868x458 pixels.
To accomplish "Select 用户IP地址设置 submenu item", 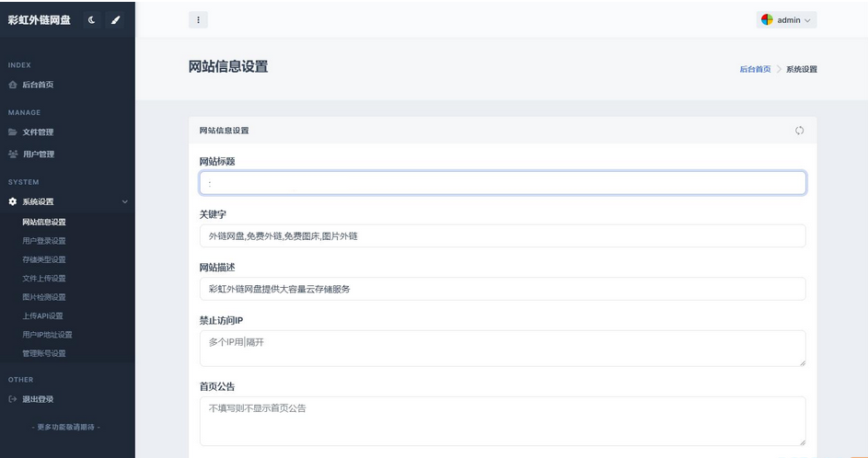I will [x=47, y=335].
